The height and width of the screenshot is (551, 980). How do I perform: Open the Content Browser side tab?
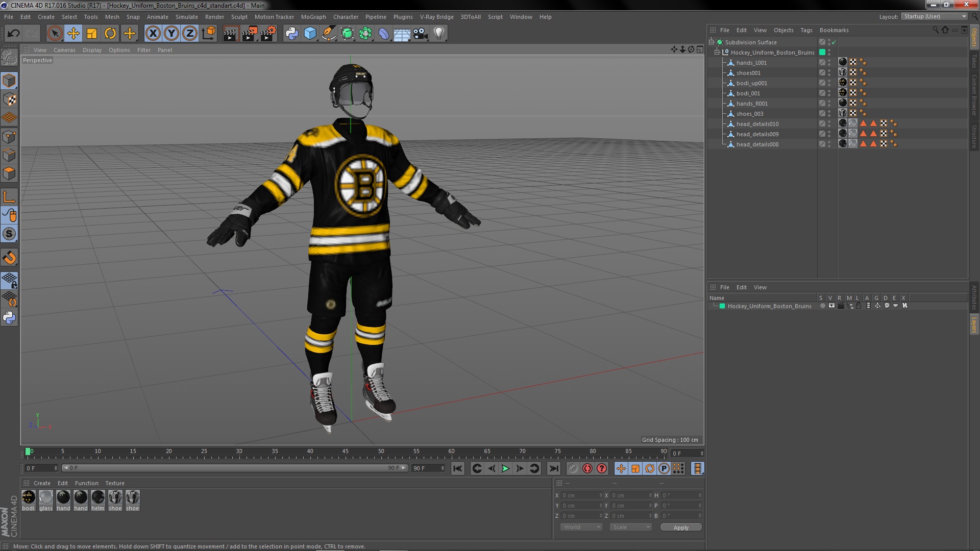pyautogui.click(x=974, y=95)
